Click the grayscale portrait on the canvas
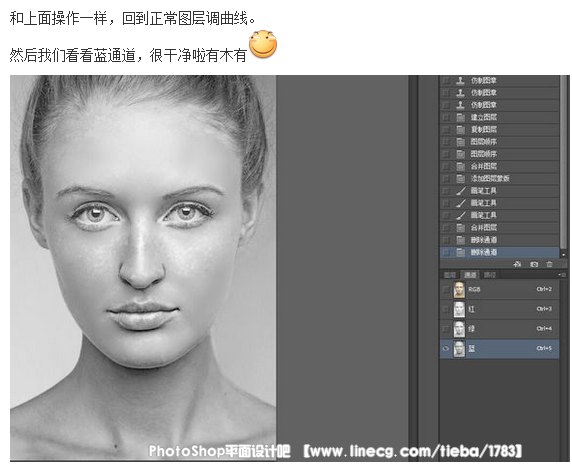Viewport: 572px width, 468px height. (143, 267)
